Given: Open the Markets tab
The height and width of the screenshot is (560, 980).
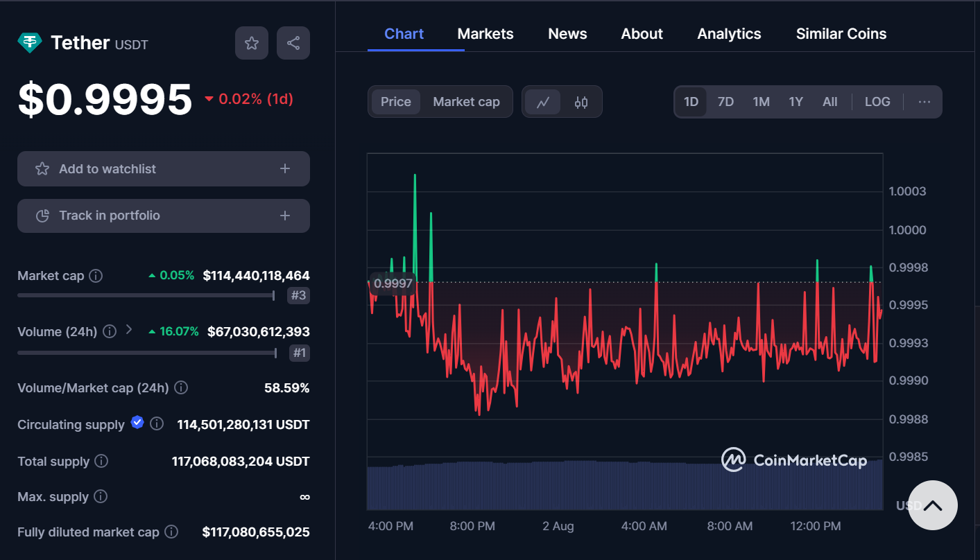Looking at the screenshot, I should pos(485,34).
